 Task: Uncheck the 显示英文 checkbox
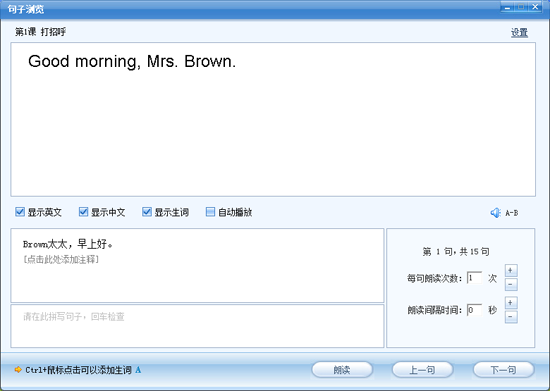coord(20,212)
